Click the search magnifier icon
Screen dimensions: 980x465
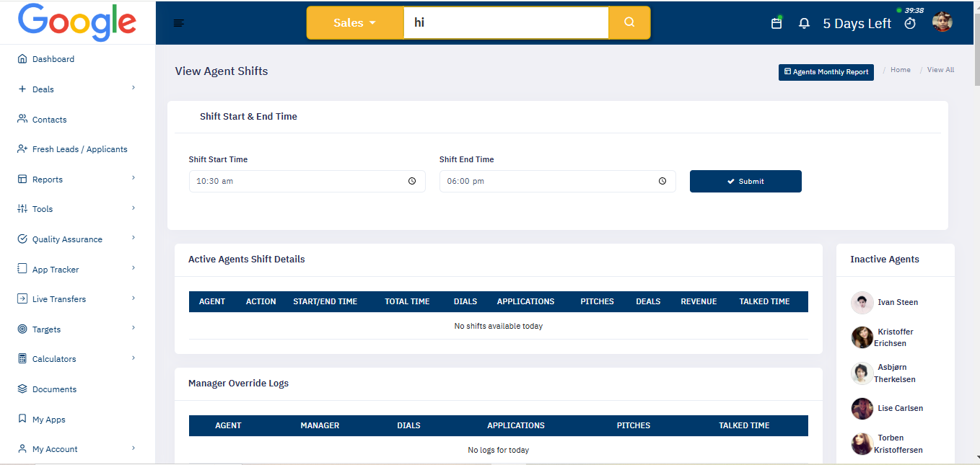pos(629,22)
